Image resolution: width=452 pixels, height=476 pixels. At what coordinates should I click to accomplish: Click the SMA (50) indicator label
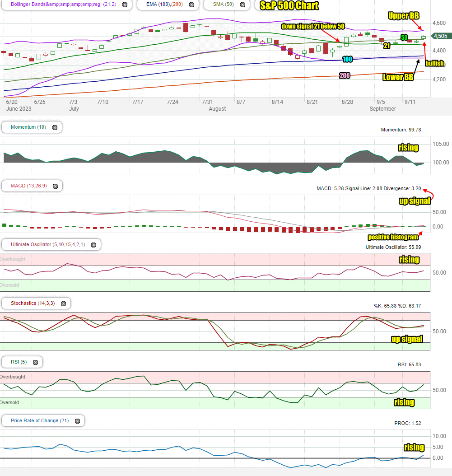(x=224, y=4)
